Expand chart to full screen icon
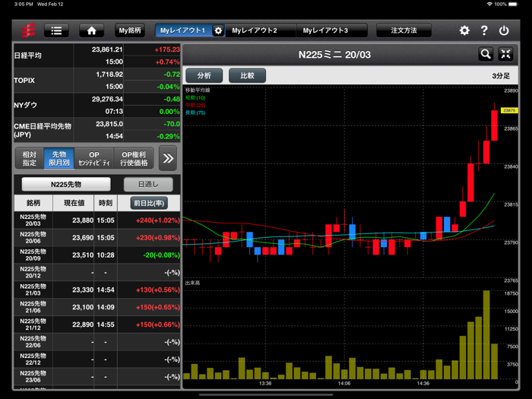The width and height of the screenshot is (532, 399). pyautogui.click(x=505, y=54)
